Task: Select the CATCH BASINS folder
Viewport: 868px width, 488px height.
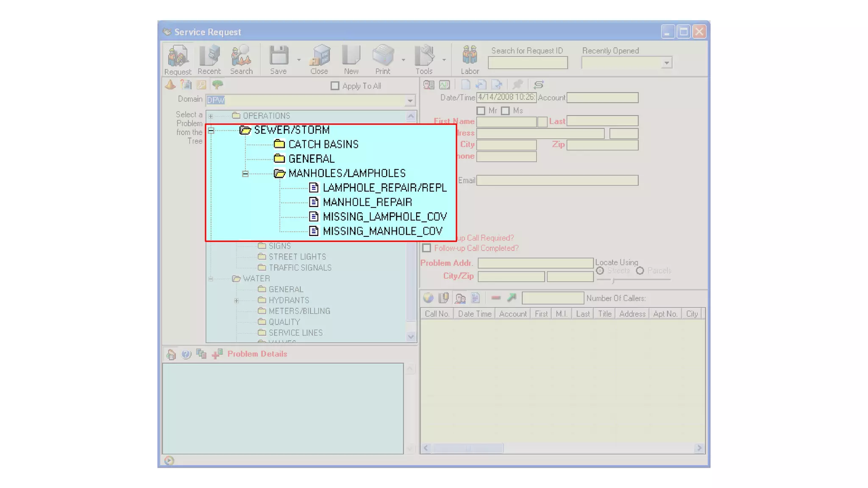Action: (x=323, y=144)
